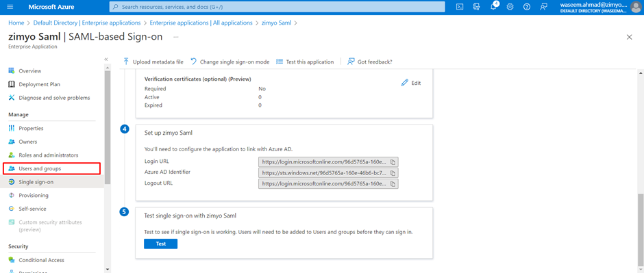This screenshot has width=644, height=273.
Task: Open Conditional Access under Security
Action: pyautogui.click(x=41, y=260)
